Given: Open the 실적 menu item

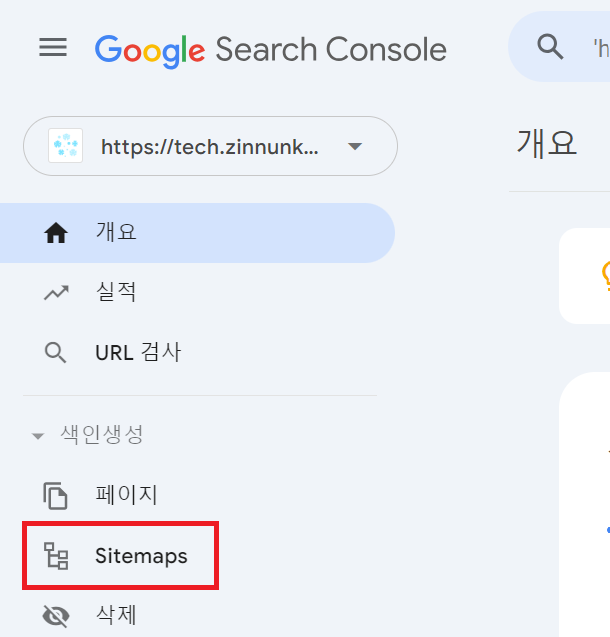Looking at the screenshot, I should [197, 292].
